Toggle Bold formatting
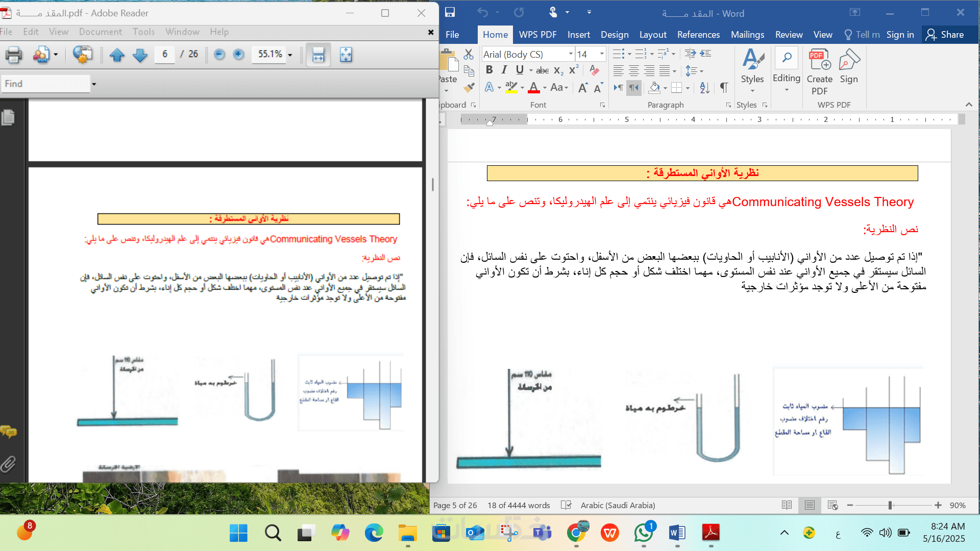Image resolution: width=980 pixels, height=551 pixels. click(x=489, y=70)
